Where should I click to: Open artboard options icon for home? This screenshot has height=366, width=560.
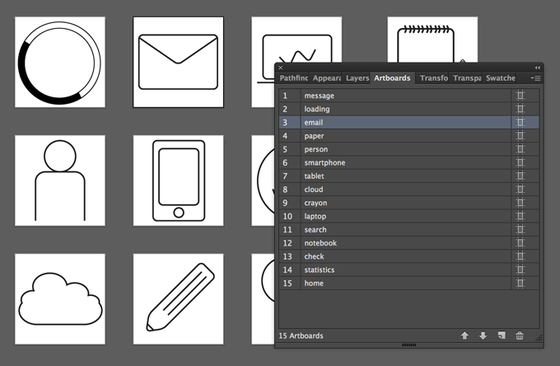[520, 283]
